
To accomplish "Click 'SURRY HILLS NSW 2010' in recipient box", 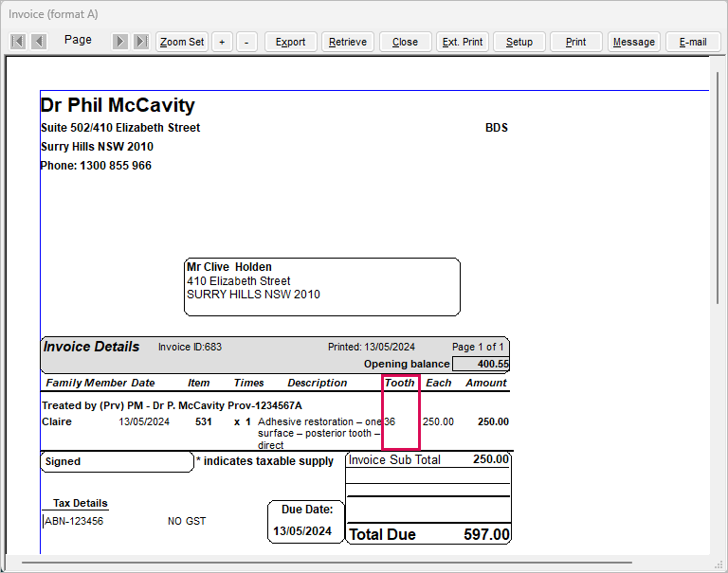I will [253, 295].
